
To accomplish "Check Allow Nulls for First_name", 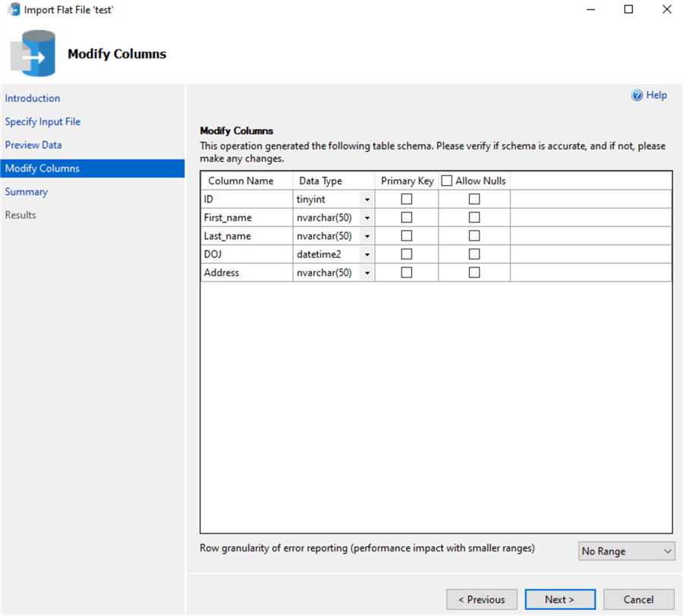I will tap(474, 217).
